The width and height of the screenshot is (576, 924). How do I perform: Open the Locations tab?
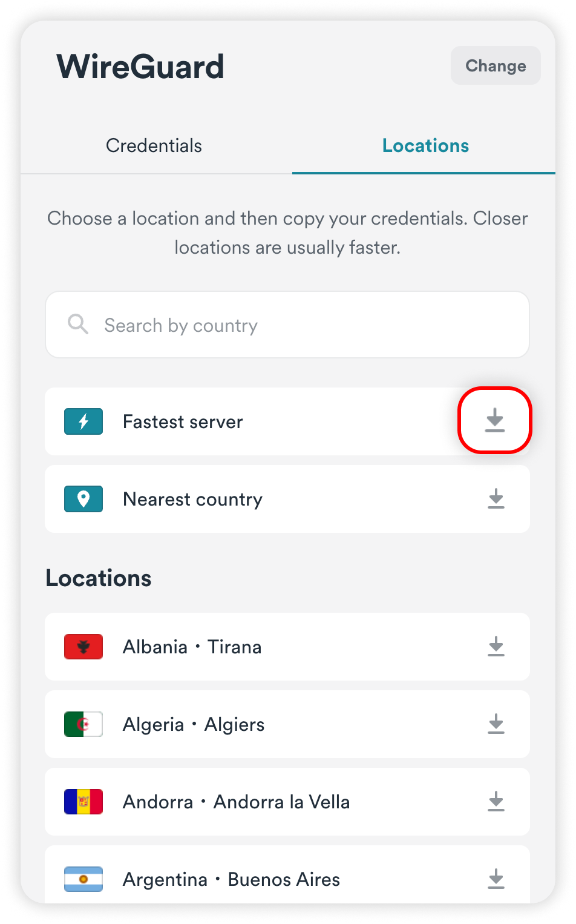pyautogui.click(x=425, y=146)
